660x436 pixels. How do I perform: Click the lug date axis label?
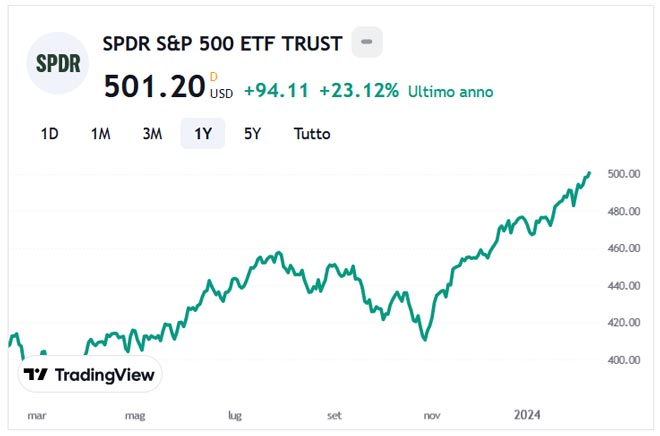[x=235, y=413]
